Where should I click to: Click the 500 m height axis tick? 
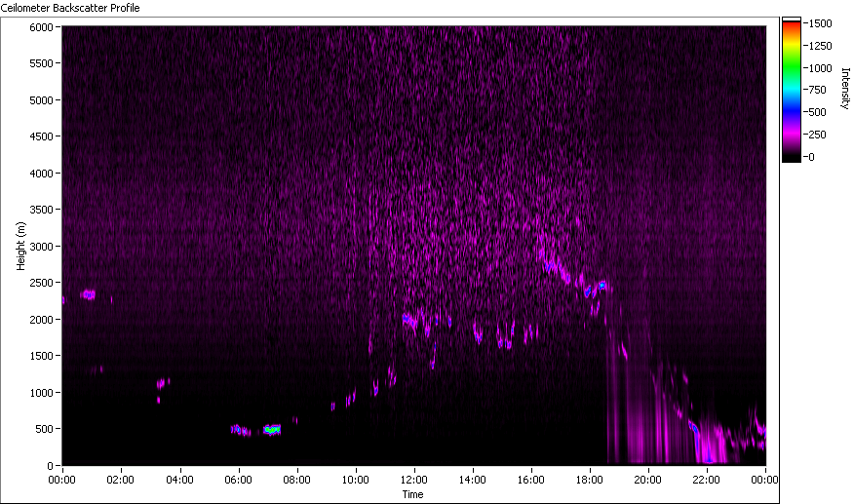tap(44, 429)
